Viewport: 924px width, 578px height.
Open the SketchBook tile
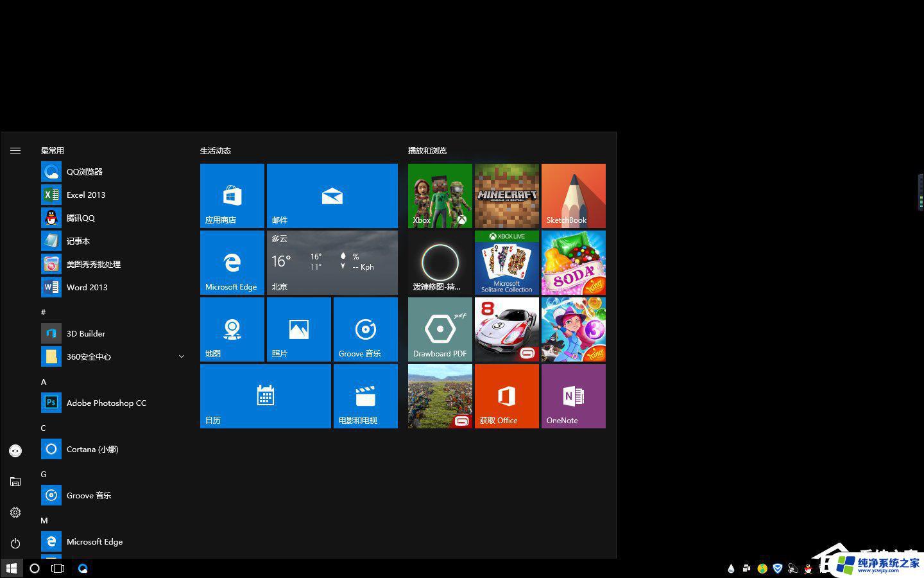coord(574,196)
